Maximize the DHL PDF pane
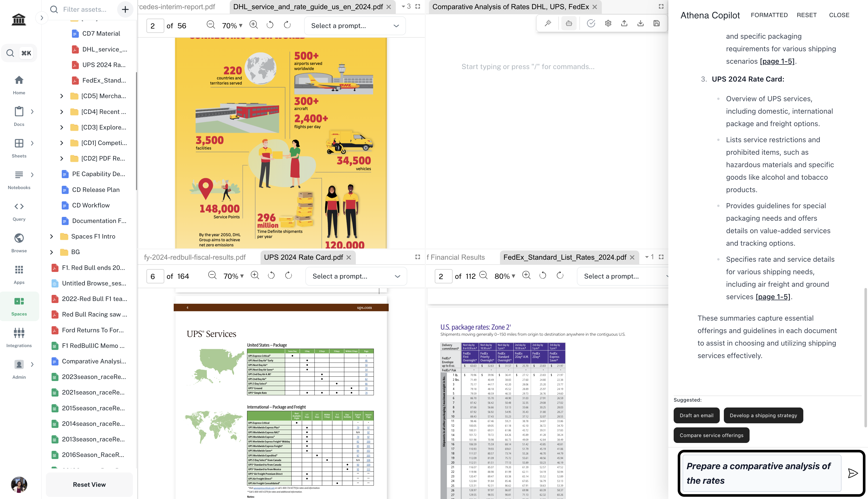The image size is (868, 499). 418,7
